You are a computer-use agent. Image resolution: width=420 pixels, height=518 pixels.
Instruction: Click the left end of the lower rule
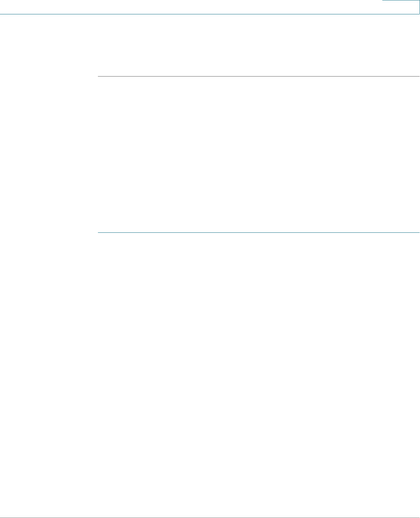point(98,233)
